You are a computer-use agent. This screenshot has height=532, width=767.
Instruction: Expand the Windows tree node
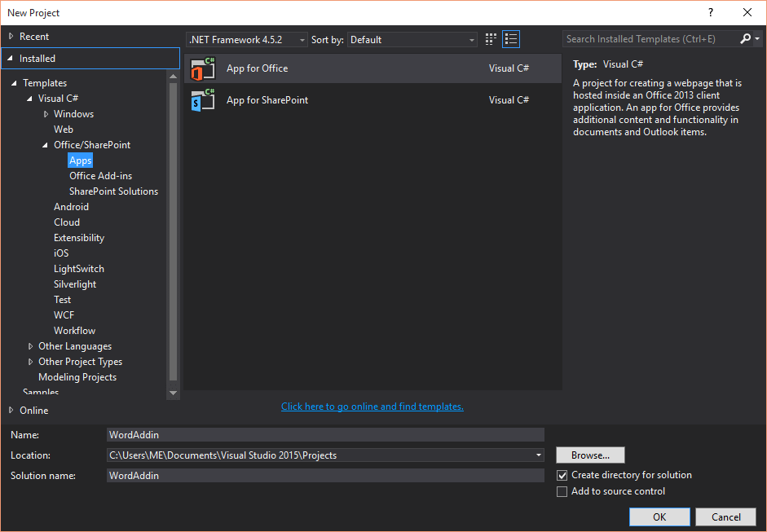[x=46, y=114]
